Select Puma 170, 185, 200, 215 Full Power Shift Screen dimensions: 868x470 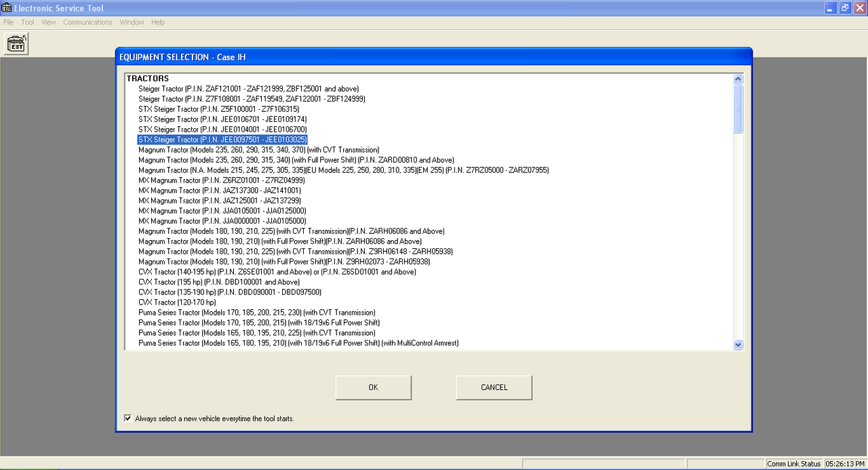(x=259, y=323)
